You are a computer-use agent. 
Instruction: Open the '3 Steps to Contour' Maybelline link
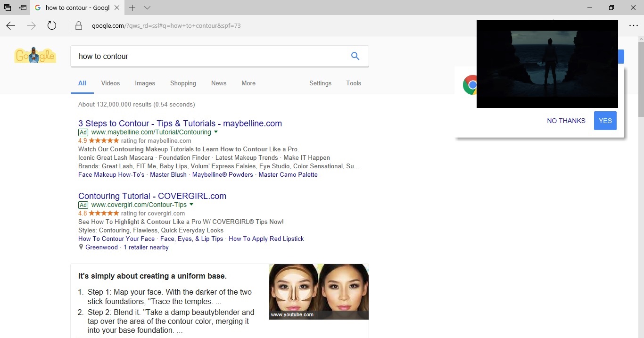click(x=180, y=124)
